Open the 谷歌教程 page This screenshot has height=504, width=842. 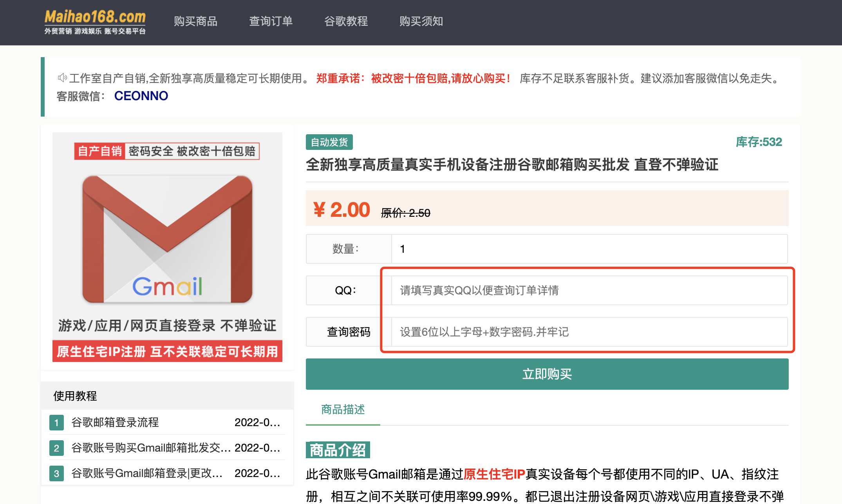pos(346,22)
